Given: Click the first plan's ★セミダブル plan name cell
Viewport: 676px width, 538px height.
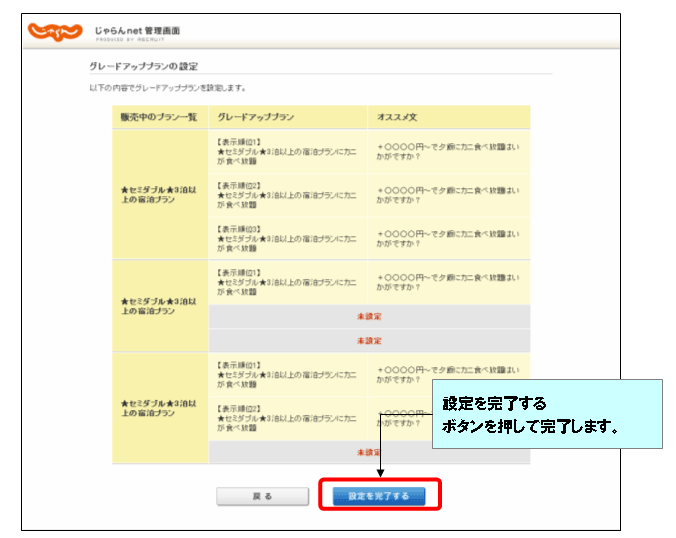Looking at the screenshot, I should click(x=158, y=194).
